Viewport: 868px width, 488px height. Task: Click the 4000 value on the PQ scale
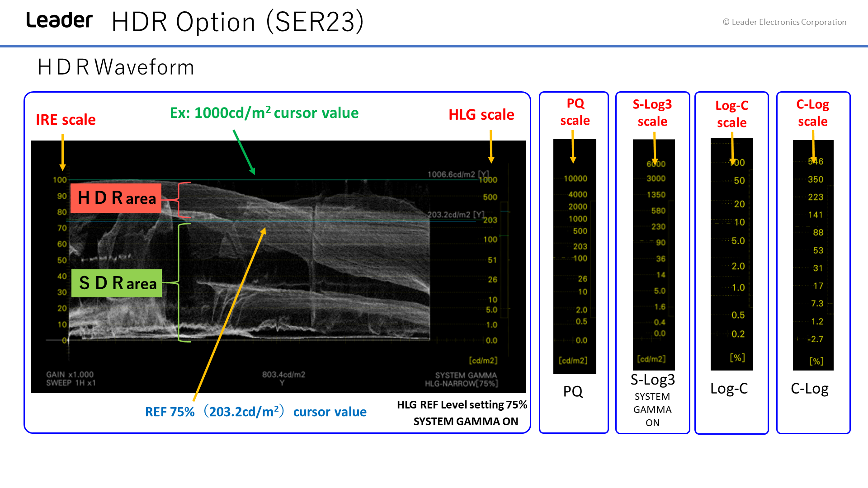pos(578,194)
